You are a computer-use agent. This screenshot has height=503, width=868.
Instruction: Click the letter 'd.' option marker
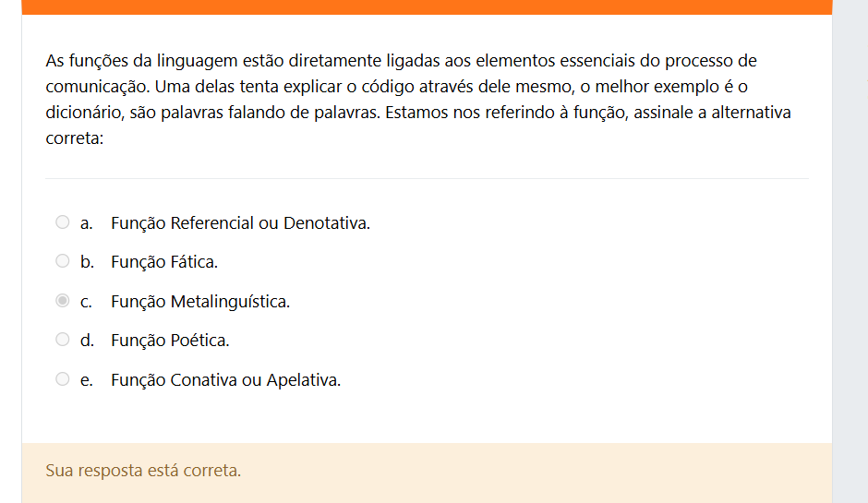pyautogui.click(x=87, y=341)
